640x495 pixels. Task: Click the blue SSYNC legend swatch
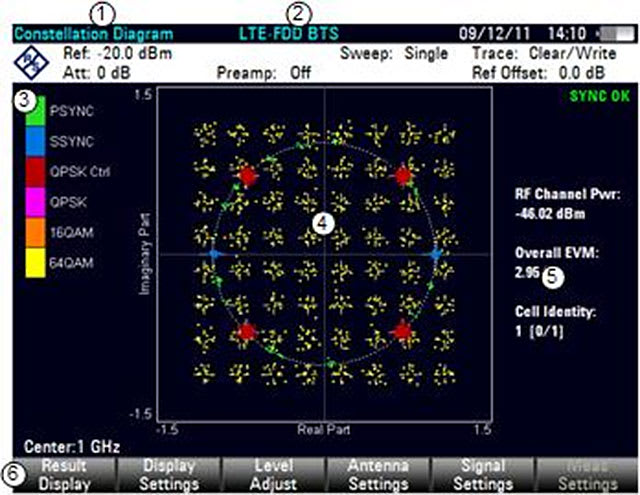coord(36,141)
